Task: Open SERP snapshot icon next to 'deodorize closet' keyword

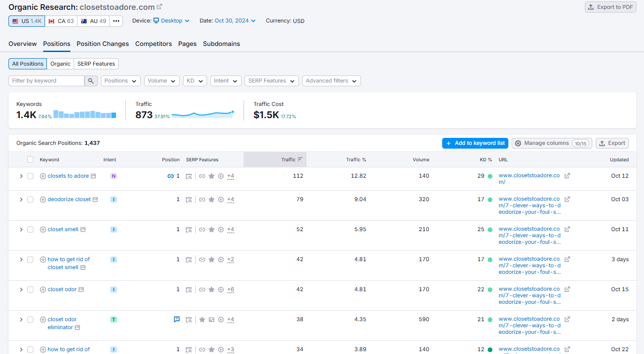Action: click(95, 199)
